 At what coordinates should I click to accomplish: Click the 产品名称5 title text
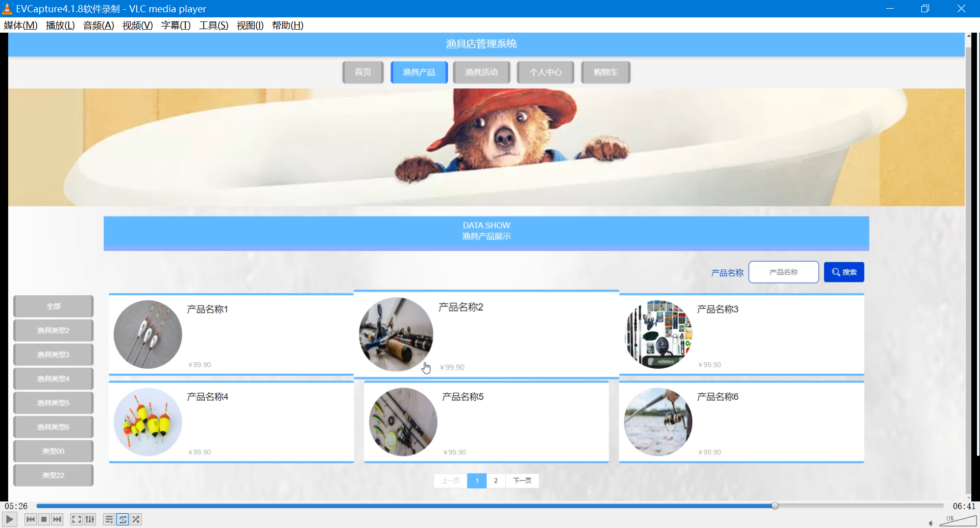tap(462, 397)
